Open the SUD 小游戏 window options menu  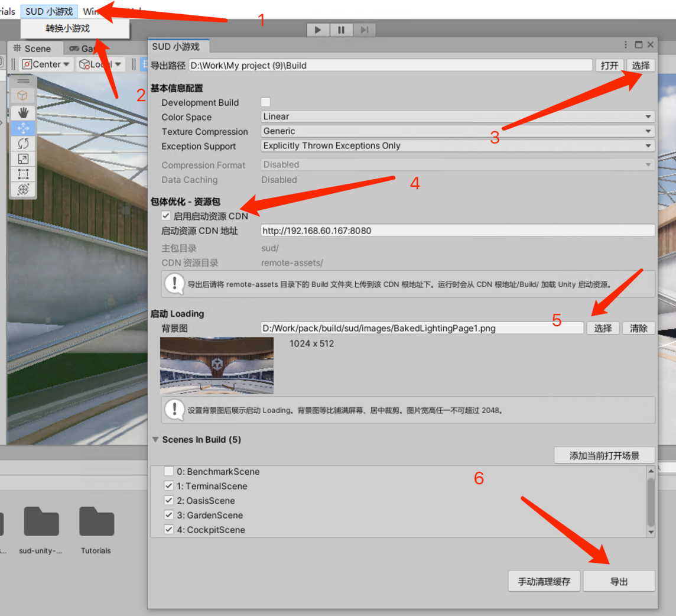click(626, 44)
